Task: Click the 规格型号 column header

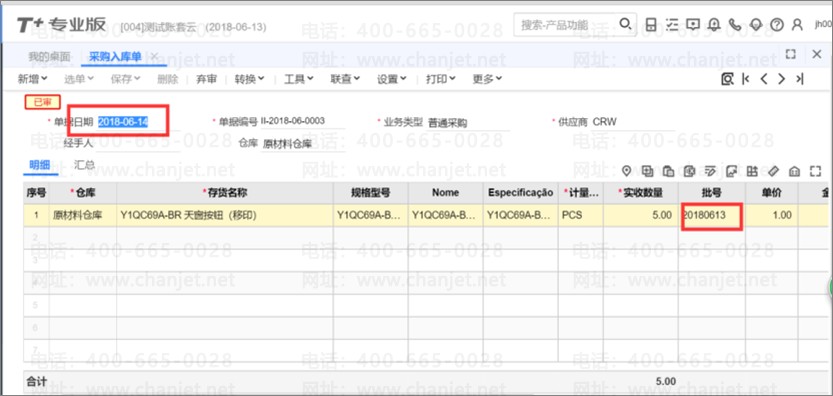Action: tap(370, 192)
